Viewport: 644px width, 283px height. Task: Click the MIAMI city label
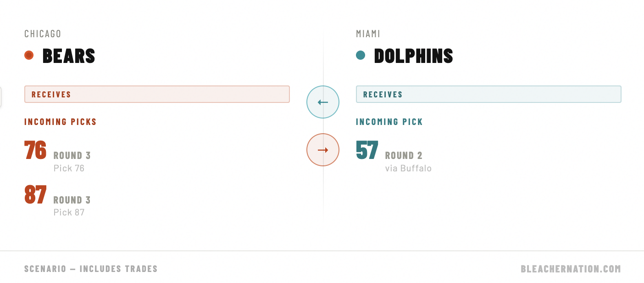click(368, 34)
